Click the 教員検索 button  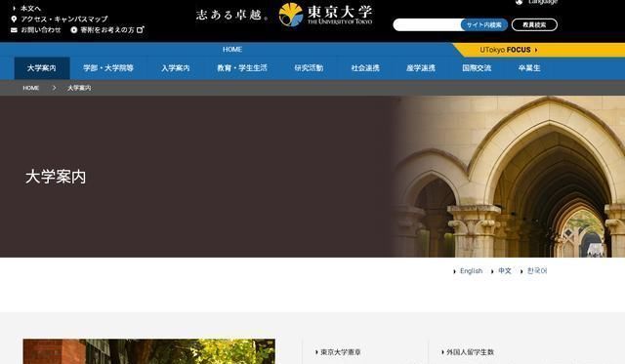point(534,24)
